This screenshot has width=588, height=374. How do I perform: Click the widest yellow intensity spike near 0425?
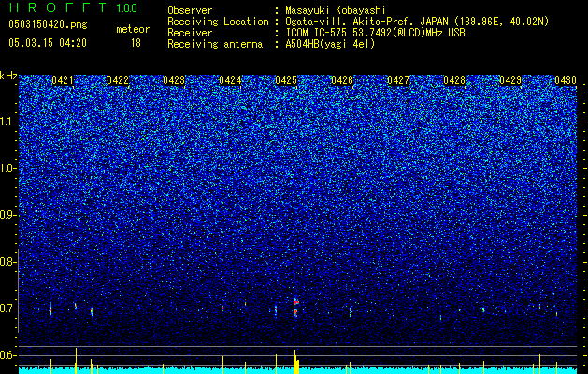(296, 362)
